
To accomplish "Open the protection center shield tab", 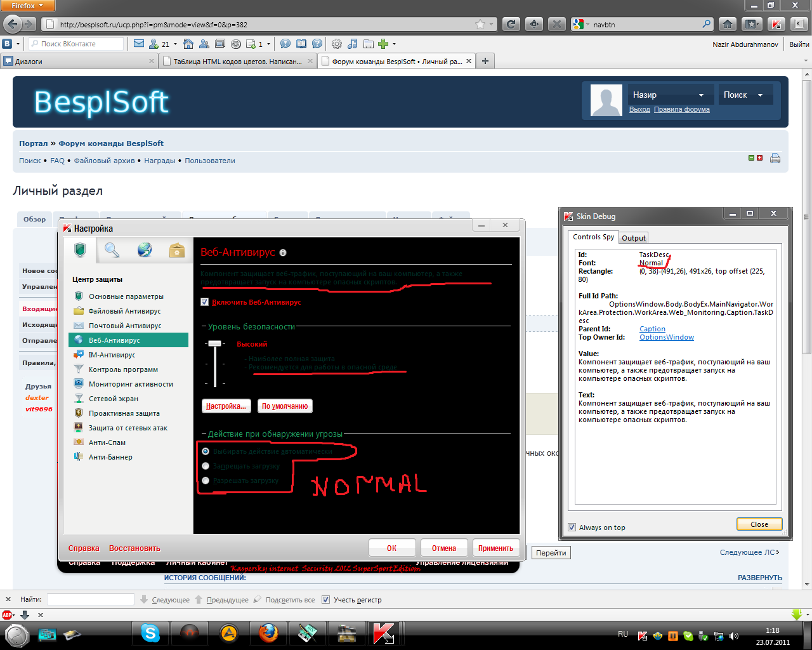I will (80, 250).
